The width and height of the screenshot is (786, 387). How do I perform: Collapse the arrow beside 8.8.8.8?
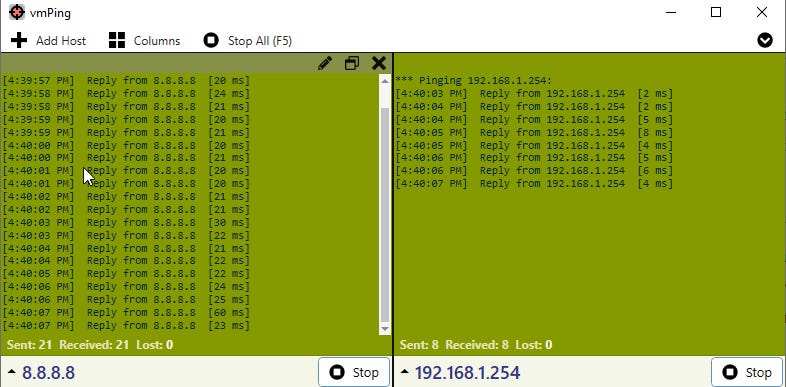pyautogui.click(x=12, y=372)
